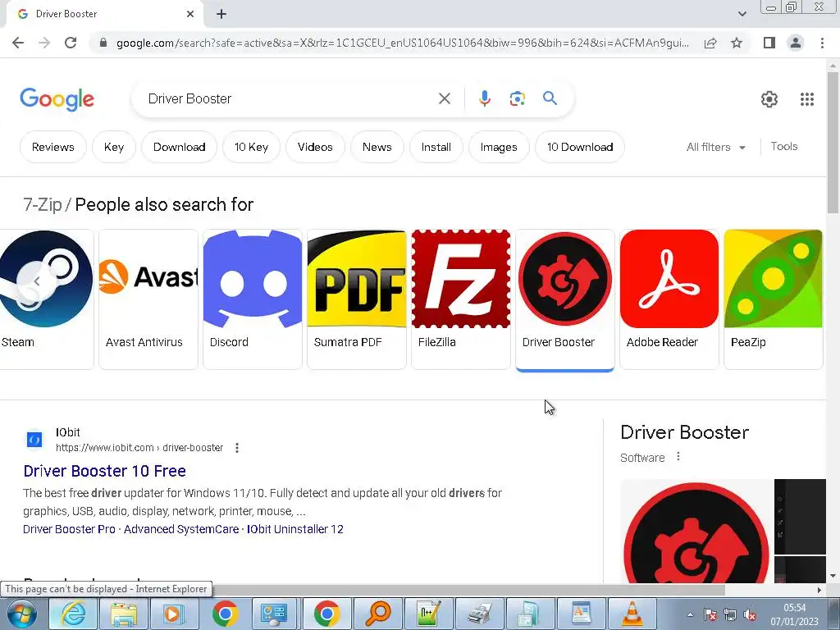
Task: Launch VLC media player from taskbar
Action: [x=632, y=614]
